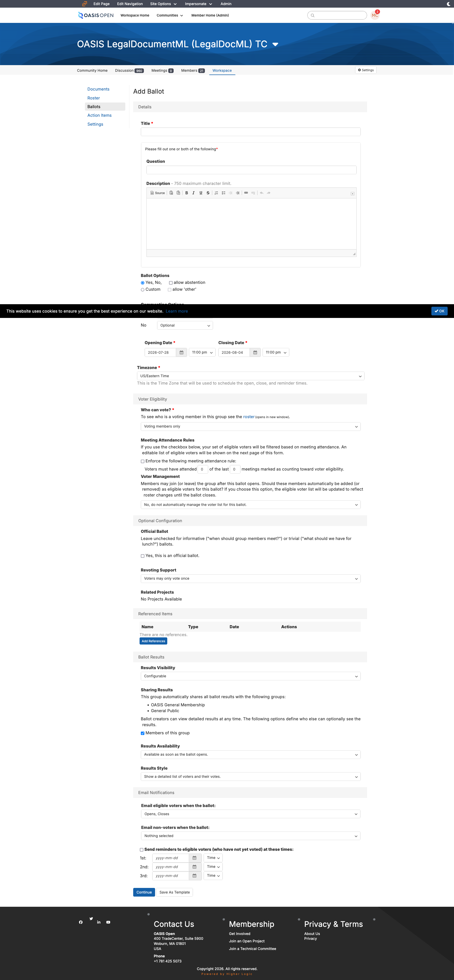This screenshot has height=980, width=454.
Task: Click the Add References button
Action: [x=153, y=641]
